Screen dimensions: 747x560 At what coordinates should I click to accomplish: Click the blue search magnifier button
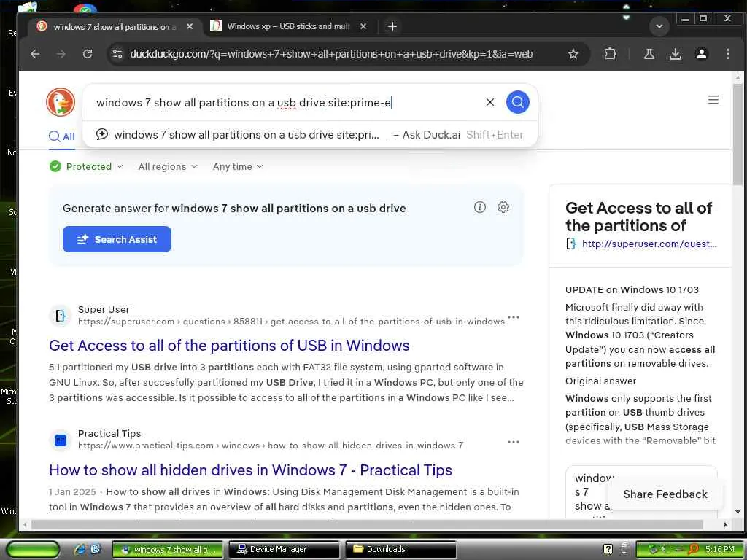[517, 102]
